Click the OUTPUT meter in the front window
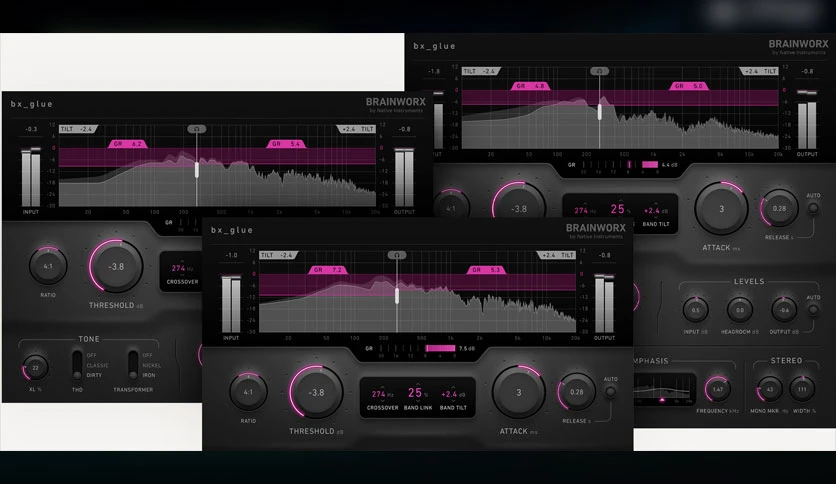The width and height of the screenshot is (836, 484). pyautogui.click(x=604, y=304)
